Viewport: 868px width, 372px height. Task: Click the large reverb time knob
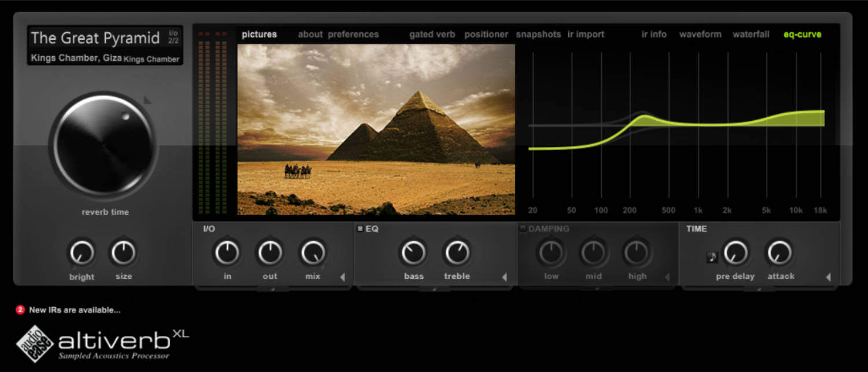coord(104,144)
